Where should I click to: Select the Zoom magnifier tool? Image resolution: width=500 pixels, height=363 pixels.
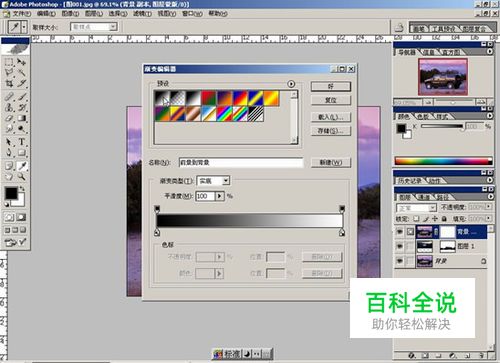pos(22,177)
